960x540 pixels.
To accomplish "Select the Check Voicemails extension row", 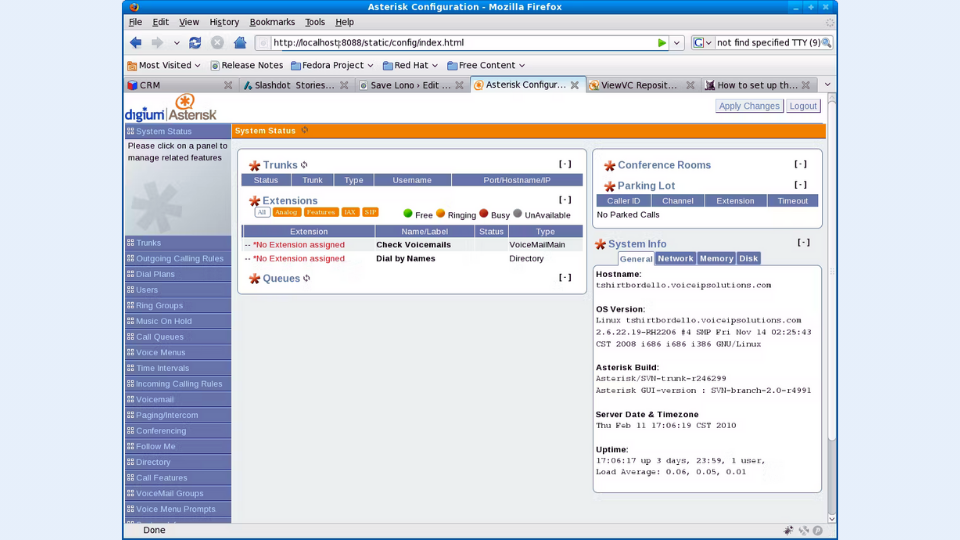I will [412, 244].
